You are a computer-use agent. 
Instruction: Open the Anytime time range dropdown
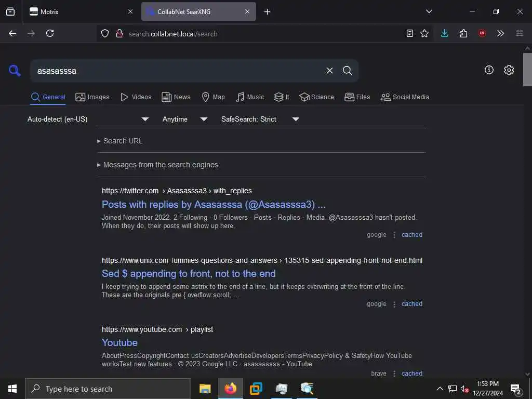(184, 119)
